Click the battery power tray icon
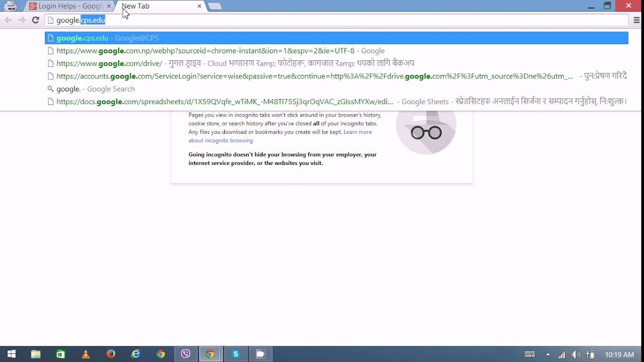This screenshot has width=644, height=362. coord(591,354)
